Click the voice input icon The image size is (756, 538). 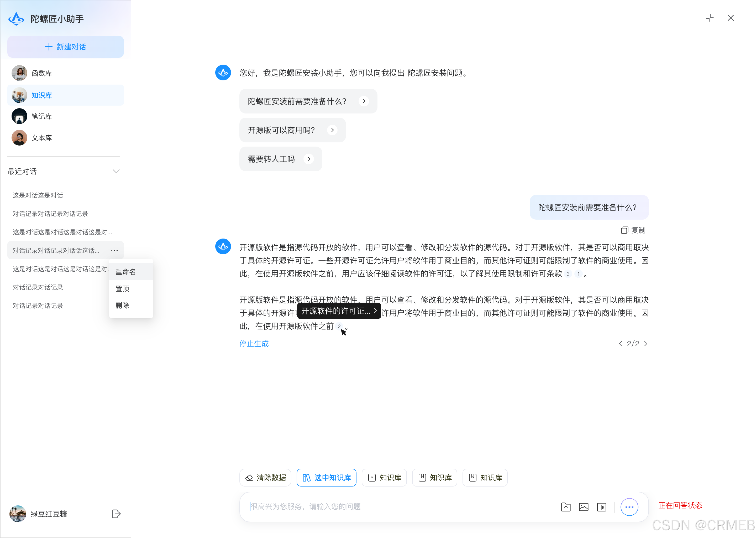[602, 507]
